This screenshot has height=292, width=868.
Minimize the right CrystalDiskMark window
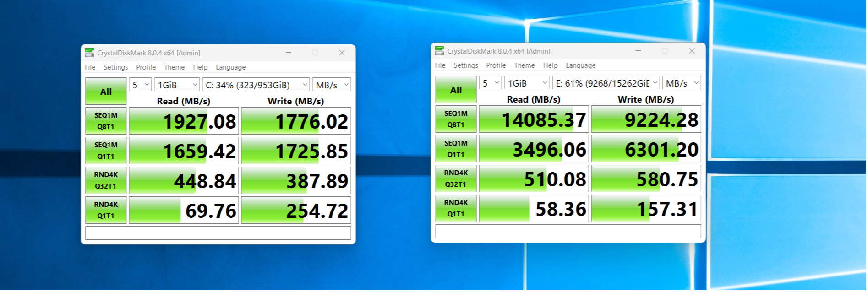coord(638,51)
